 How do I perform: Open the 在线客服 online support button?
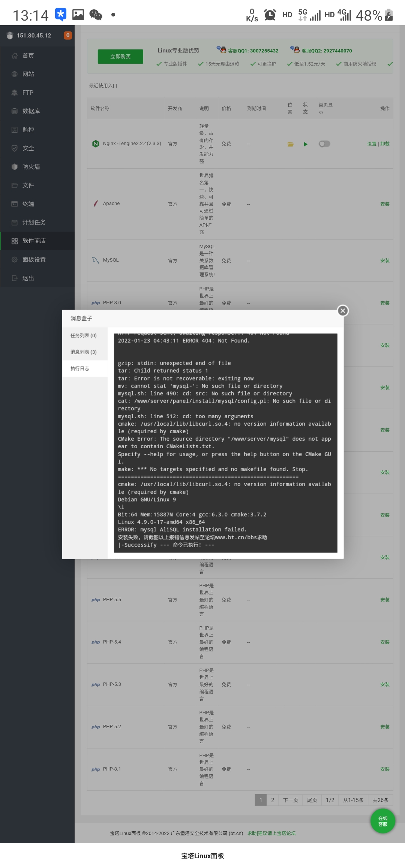[x=383, y=821]
